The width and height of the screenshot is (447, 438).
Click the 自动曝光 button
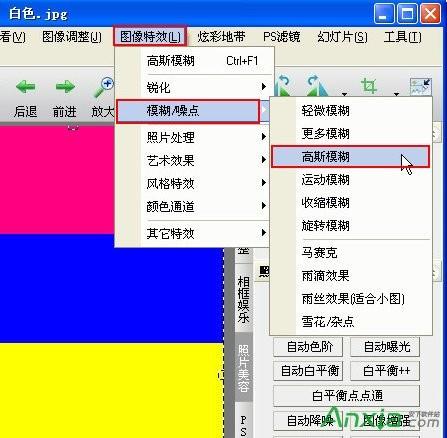tap(385, 347)
